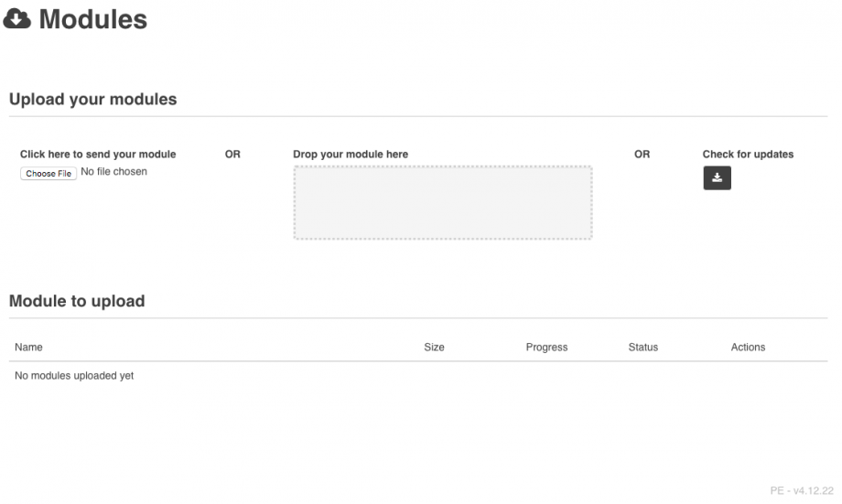Click the 'Click here to send your module' label
This screenshot has height=504, width=842.
[x=98, y=155]
